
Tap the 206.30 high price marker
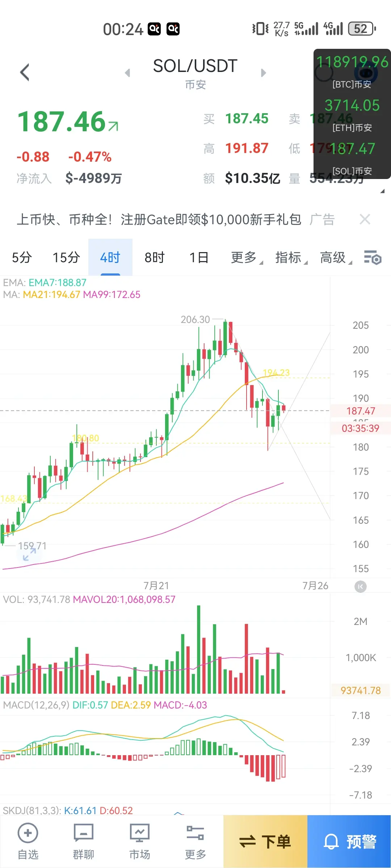(195, 319)
